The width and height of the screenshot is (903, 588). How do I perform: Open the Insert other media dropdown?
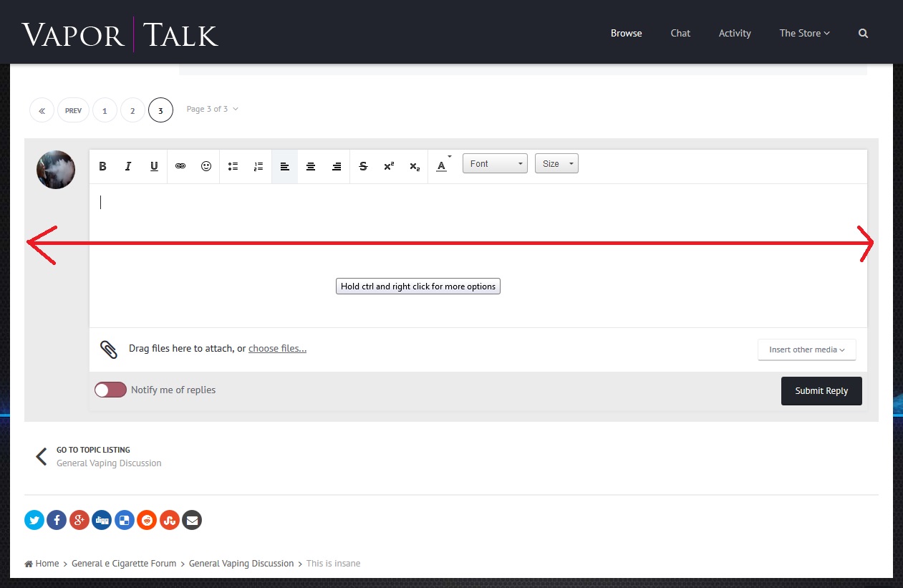pyautogui.click(x=806, y=350)
